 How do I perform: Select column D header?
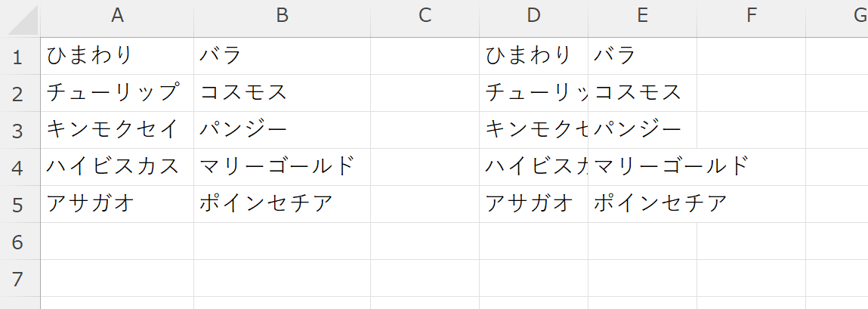(x=533, y=15)
